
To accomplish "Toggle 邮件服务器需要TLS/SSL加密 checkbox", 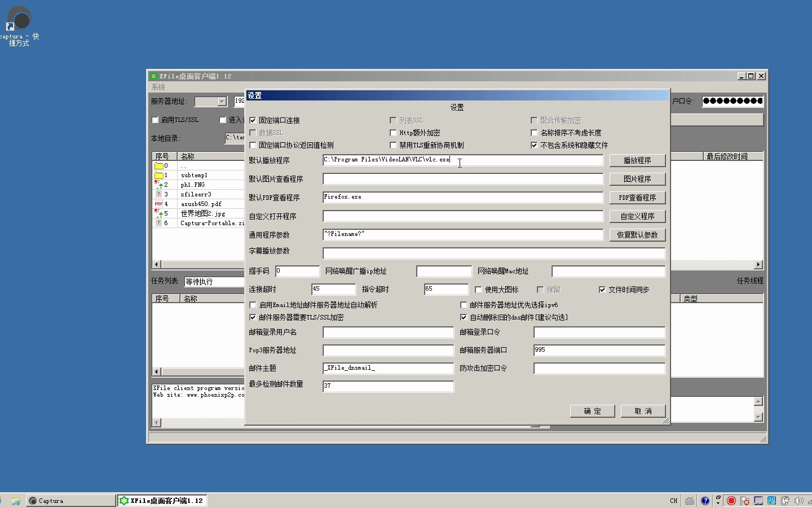I will pyautogui.click(x=253, y=317).
